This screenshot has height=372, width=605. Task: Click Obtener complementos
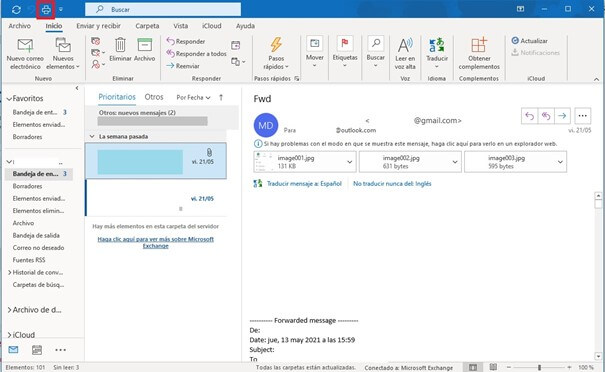tap(479, 54)
